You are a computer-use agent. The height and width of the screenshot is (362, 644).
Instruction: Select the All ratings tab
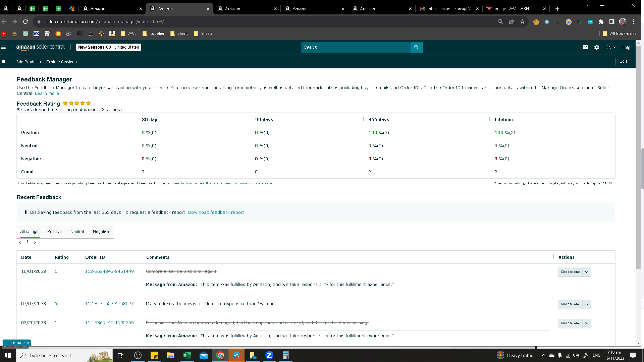coord(30,232)
